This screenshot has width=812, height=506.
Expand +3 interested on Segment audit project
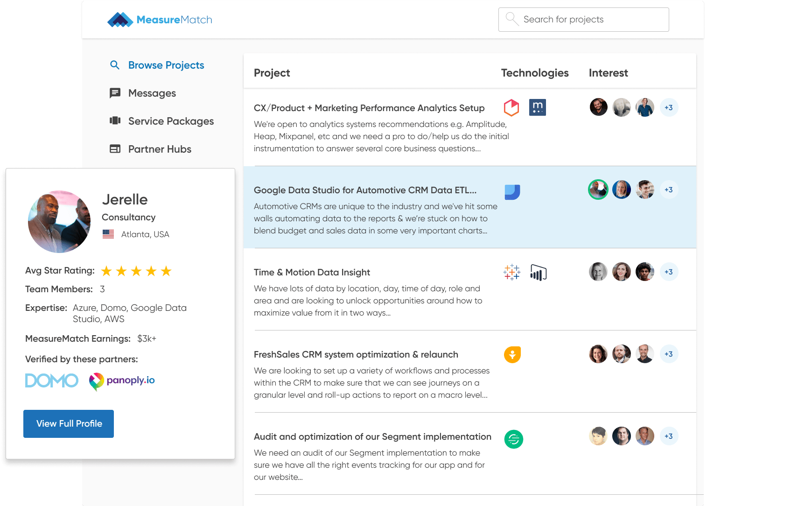coord(669,436)
